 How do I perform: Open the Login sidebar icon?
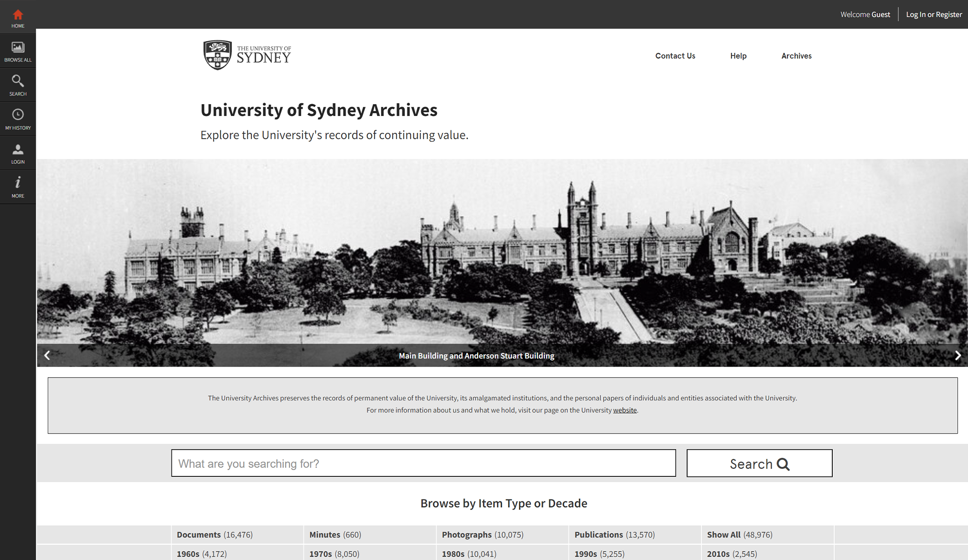pyautogui.click(x=18, y=153)
